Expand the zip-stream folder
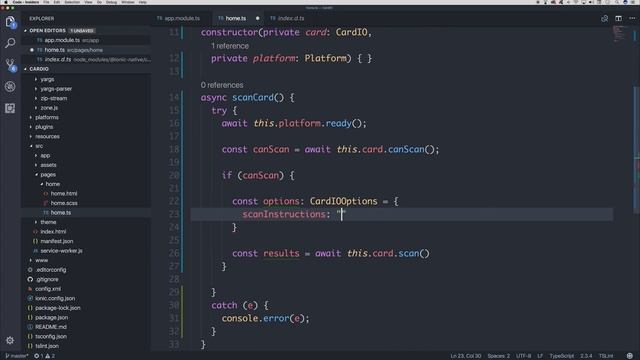 click(54, 98)
